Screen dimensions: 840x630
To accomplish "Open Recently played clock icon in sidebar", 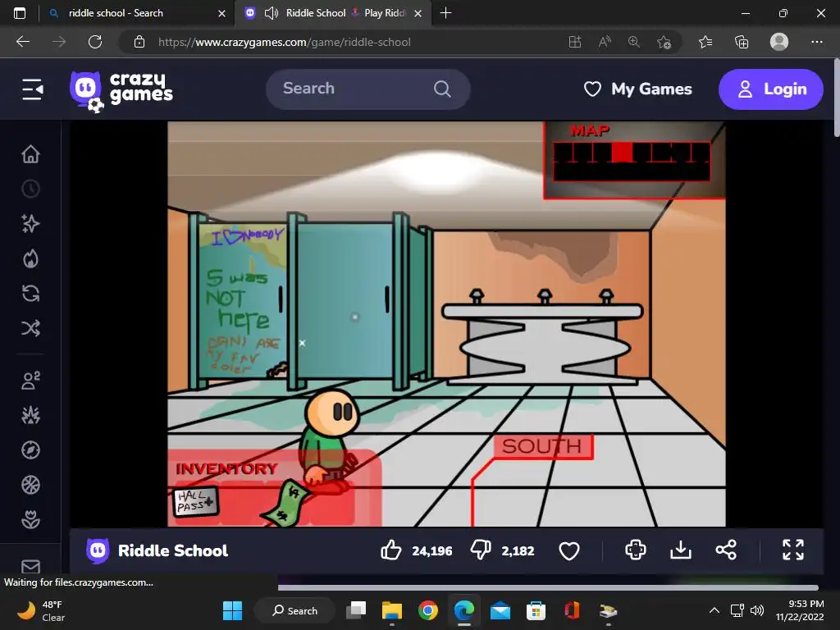I will (30, 189).
